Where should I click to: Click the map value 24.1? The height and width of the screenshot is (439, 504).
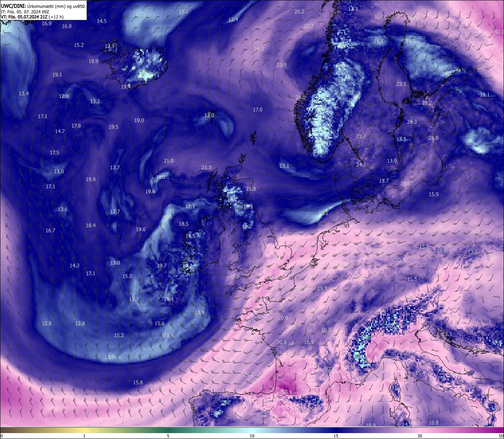coord(361,165)
